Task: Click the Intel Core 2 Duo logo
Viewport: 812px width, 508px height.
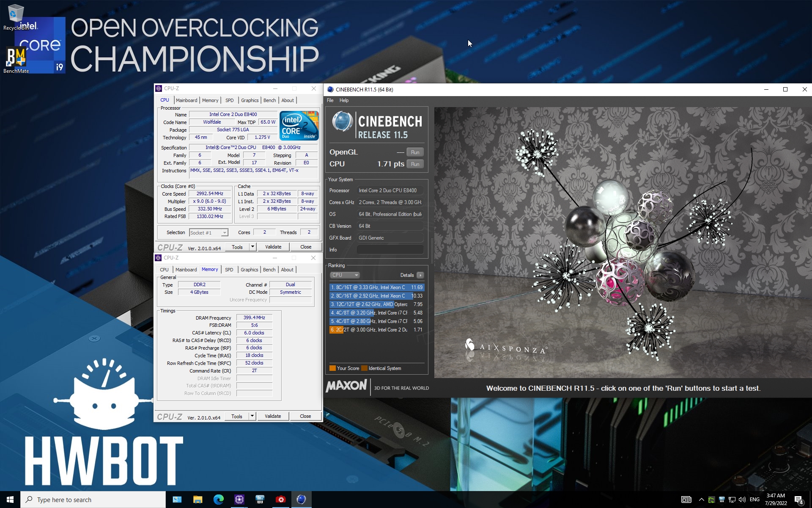Action: tap(299, 126)
